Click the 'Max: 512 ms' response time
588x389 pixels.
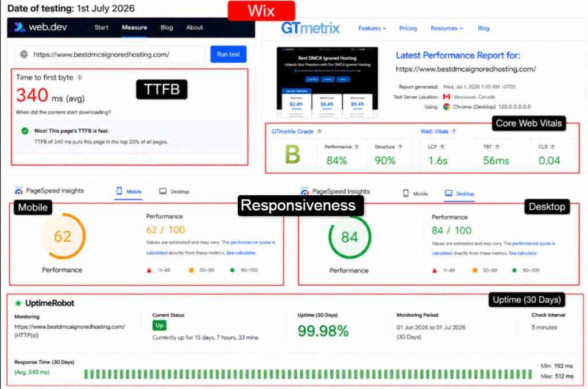[557, 376]
